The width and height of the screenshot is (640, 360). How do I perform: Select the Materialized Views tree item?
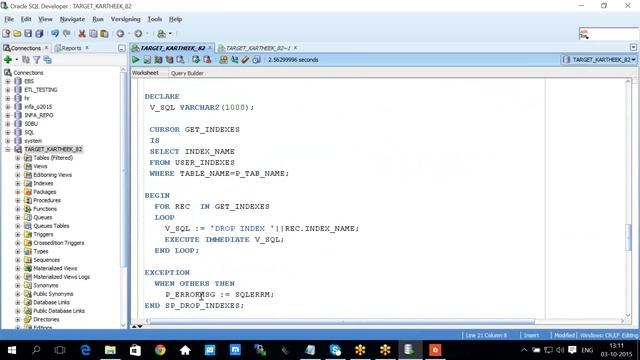click(x=55, y=269)
